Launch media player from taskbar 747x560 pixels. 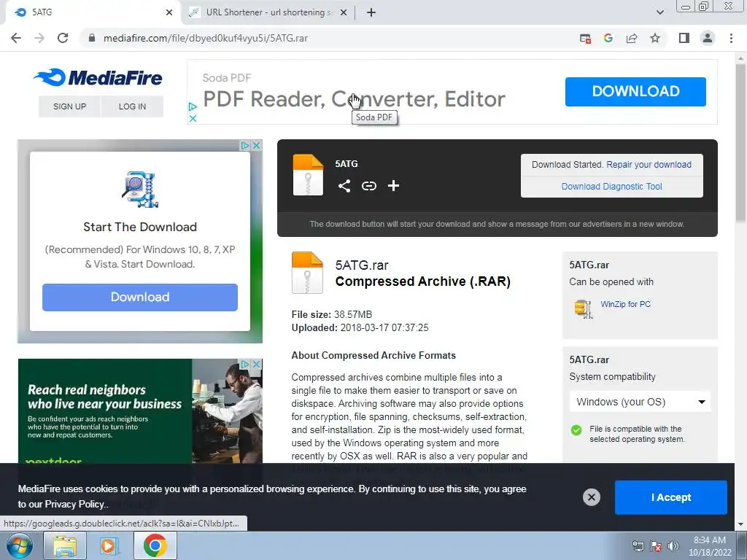click(x=108, y=545)
